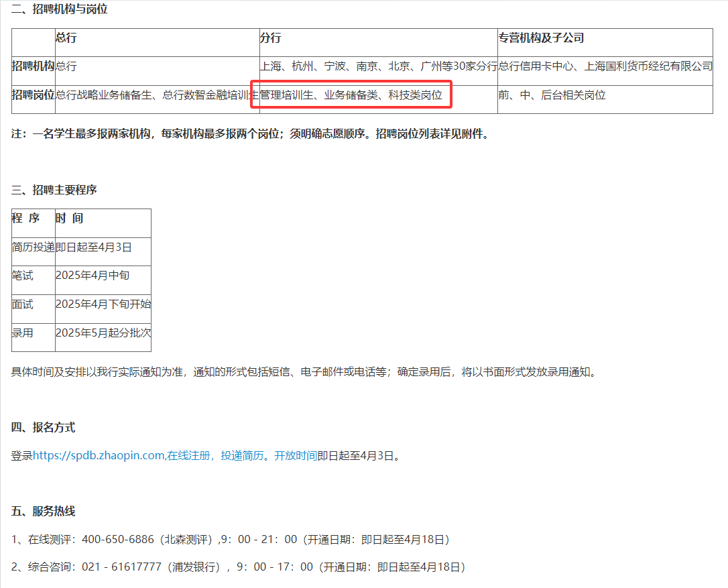Screen dimensions: 728x588
Task: Select the cell listing 上海、杭州、宁波 branches
Action: [x=378, y=66]
